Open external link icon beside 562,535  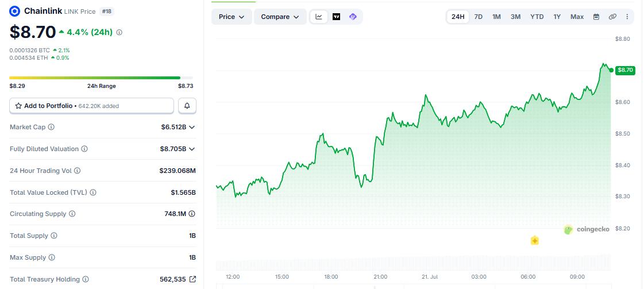click(192, 279)
